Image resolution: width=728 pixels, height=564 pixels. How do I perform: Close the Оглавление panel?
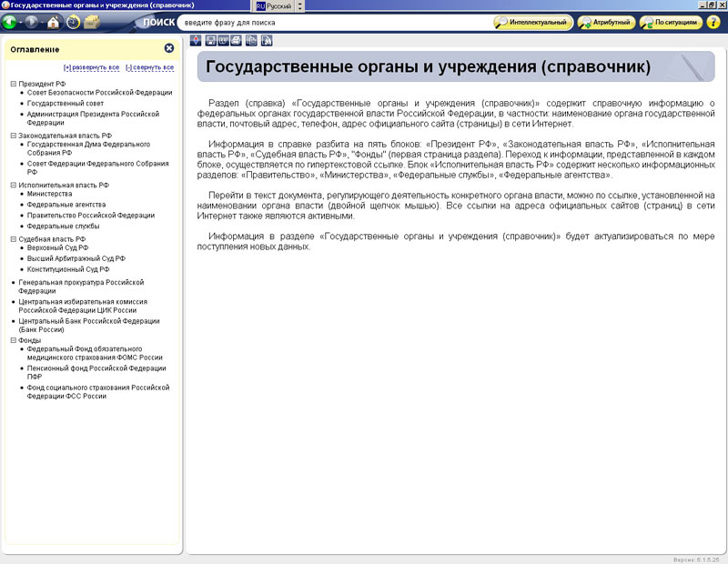click(x=169, y=48)
